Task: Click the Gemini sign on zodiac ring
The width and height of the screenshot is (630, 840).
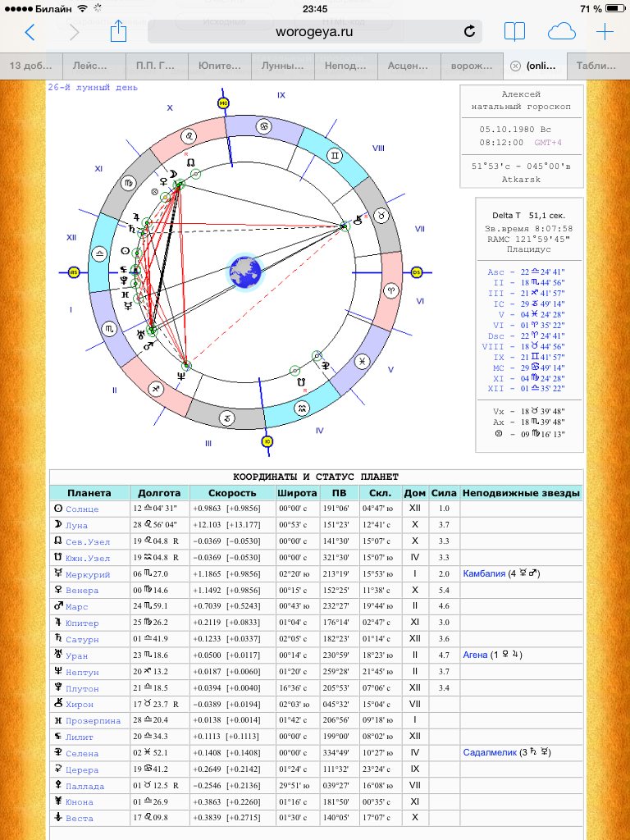Action: click(335, 156)
